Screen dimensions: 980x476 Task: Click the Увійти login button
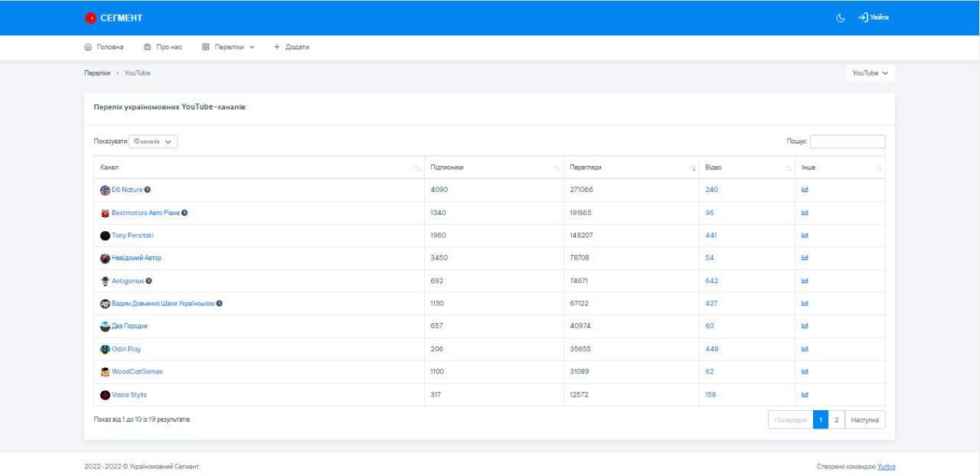[874, 18]
